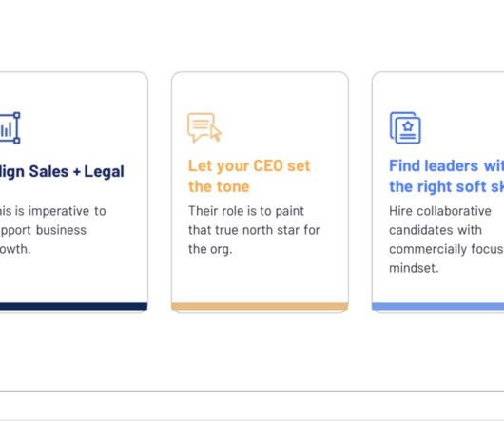Click the blue award certificate icon
This screenshot has width=504, height=421.
(405, 127)
